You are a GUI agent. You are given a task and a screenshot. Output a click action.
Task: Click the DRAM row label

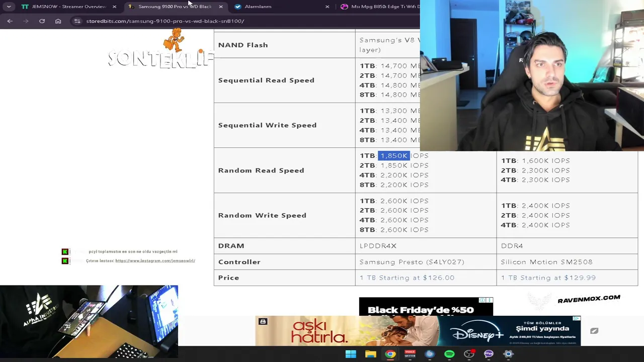tap(231, 246)
